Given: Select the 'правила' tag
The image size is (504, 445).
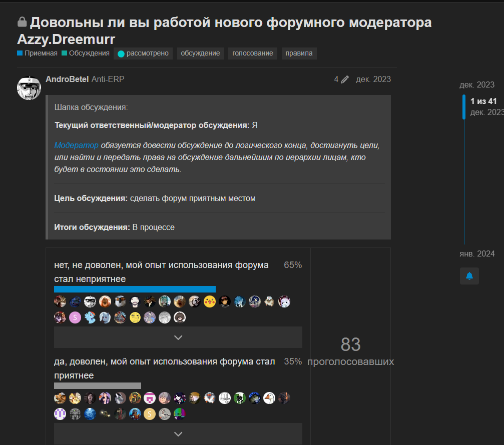Looking at the screenshot, I should 299,53.
